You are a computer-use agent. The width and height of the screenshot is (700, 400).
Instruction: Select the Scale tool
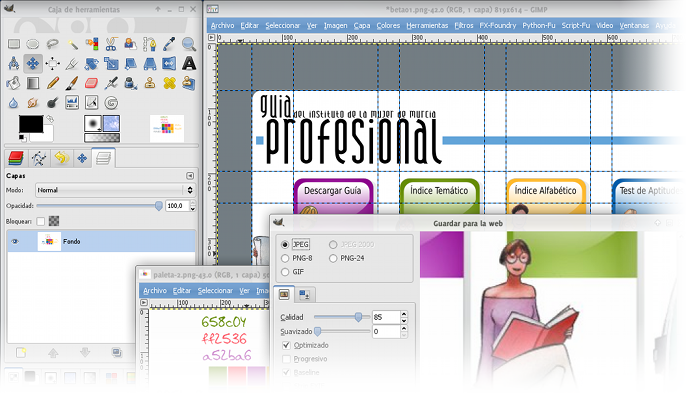point(111,63)
